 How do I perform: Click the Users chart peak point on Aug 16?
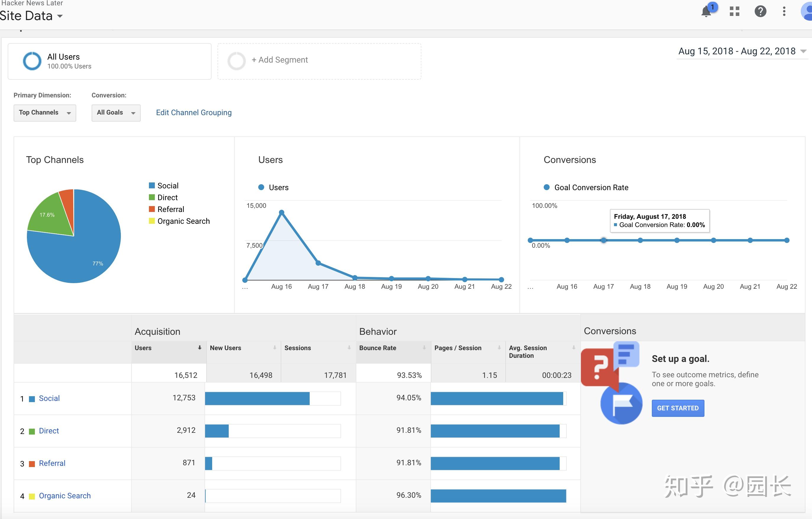click(x=282, y=212)
